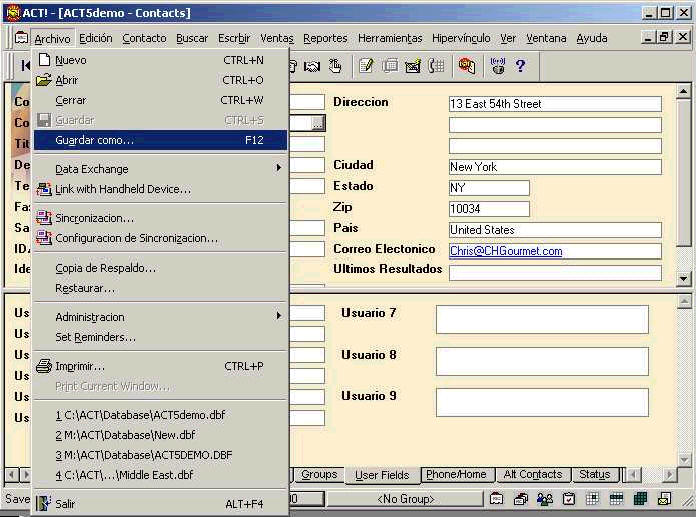The width and height of the screenshot is (696, 517).
Task: Click the internet antenna globe toolbar icon
Action: [498, 66]
